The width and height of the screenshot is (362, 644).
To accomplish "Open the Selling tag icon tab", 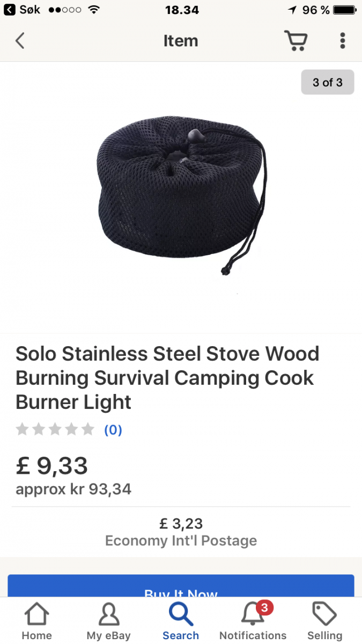I will pyautogui.click(x=324, y=621).
